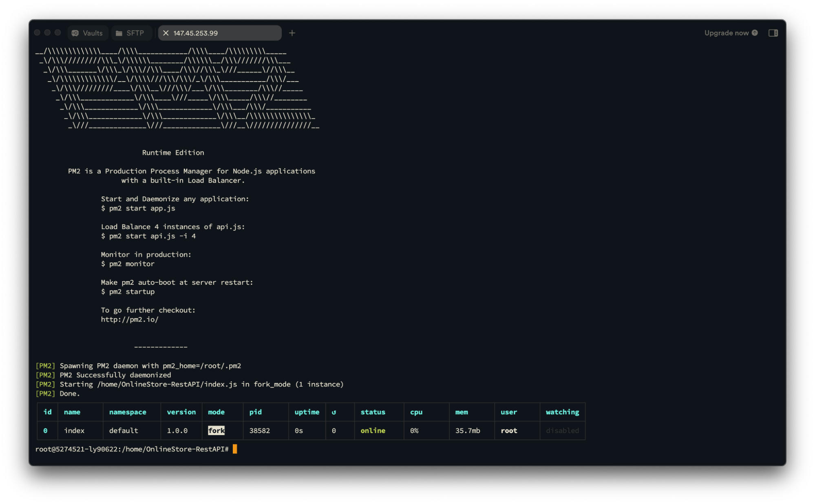Open a new tab with plus icon
This screenshot has height=504, width=815.
click(292, 33)
